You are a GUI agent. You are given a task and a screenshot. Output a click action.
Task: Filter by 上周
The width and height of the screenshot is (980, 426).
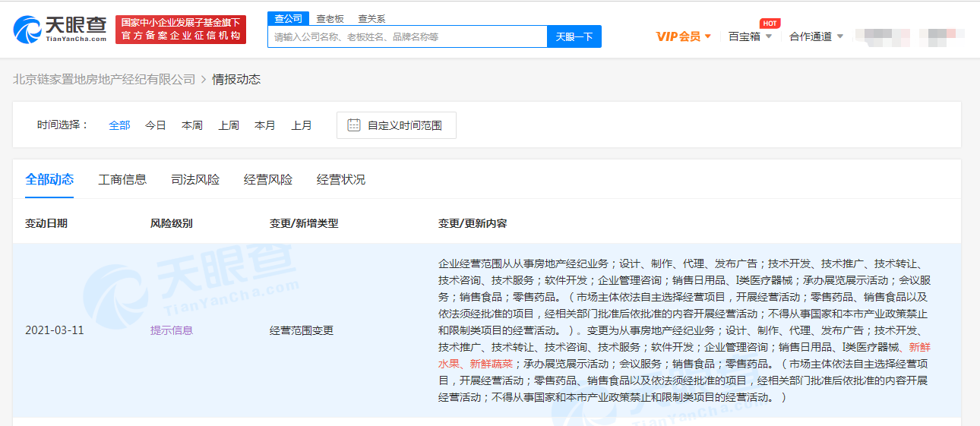[229, 125]
